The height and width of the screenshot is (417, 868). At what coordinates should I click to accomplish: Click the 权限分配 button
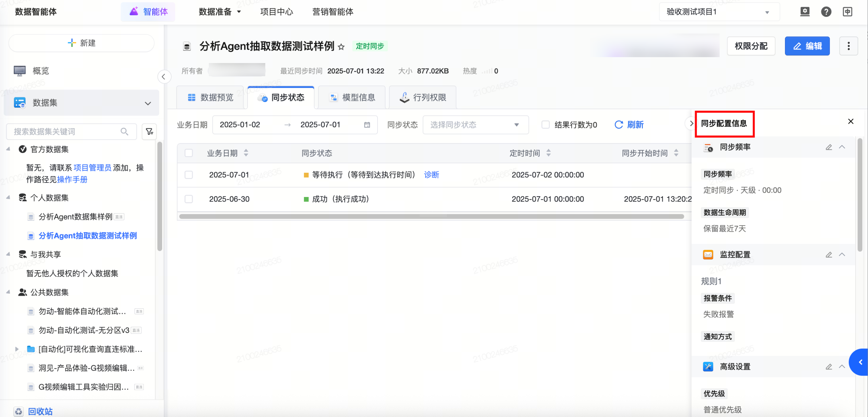[x=751, y=46]
